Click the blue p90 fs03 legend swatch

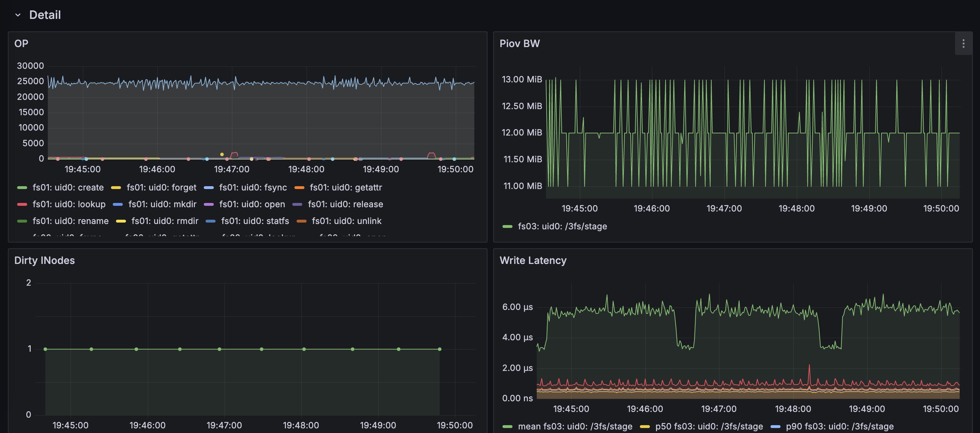point(775,427)
